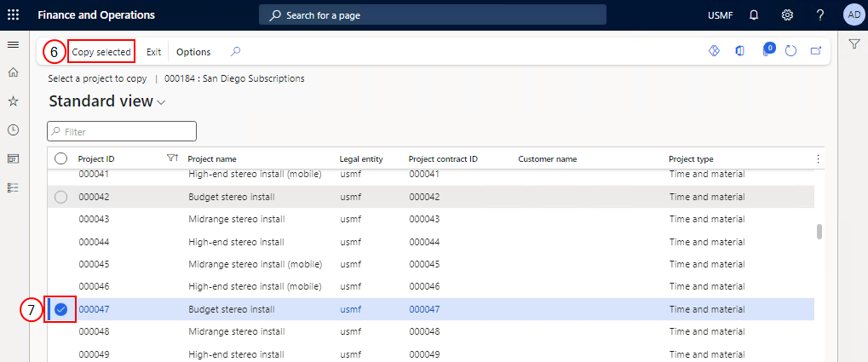
Task: Click Budget stereo install in row 000042
Action: pos(232,197)
